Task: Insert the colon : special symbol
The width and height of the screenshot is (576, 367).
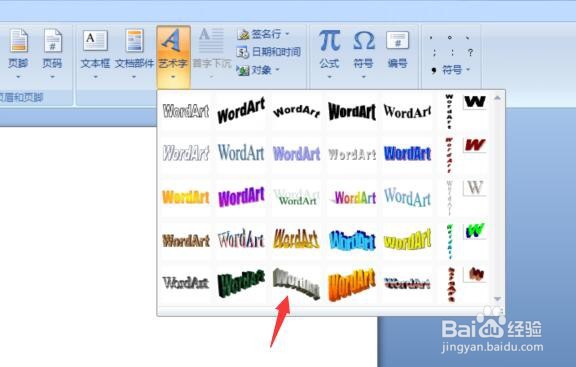Action: [x=452, y=53]
